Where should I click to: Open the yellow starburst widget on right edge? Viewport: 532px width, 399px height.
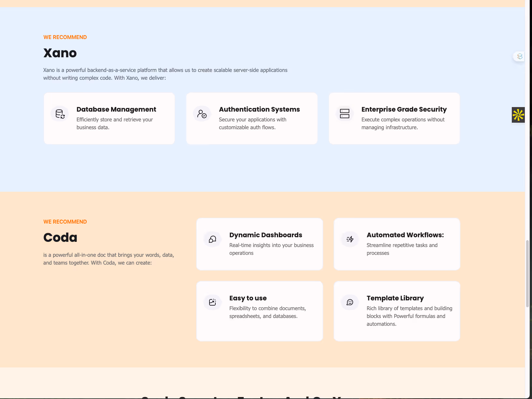click(x=518, y=115)
